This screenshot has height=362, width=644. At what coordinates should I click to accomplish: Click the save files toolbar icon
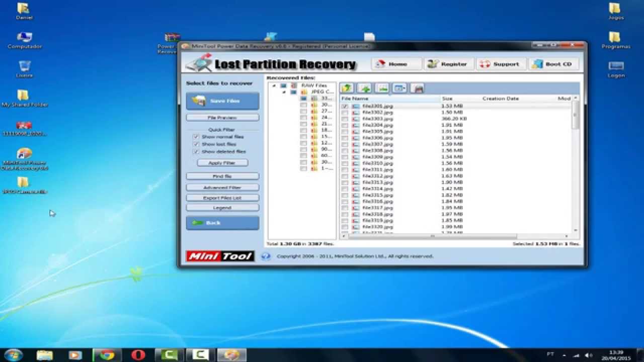(x=417, y=88)
